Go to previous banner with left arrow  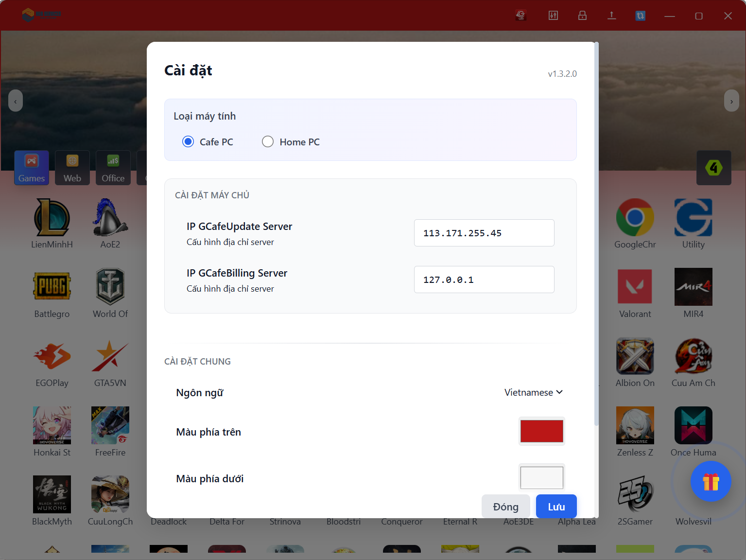[x=16, y=101]
